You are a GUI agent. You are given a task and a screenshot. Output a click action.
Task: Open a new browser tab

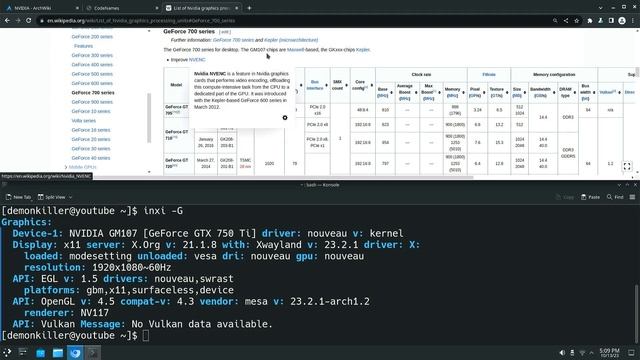(249, 8)
